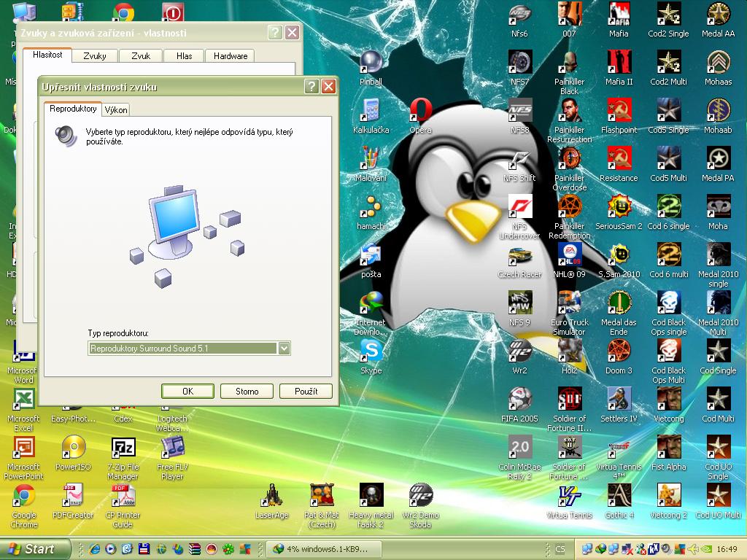Open the PowerISO desktop icon
This screenshot has height=560, width=747.
74,448
